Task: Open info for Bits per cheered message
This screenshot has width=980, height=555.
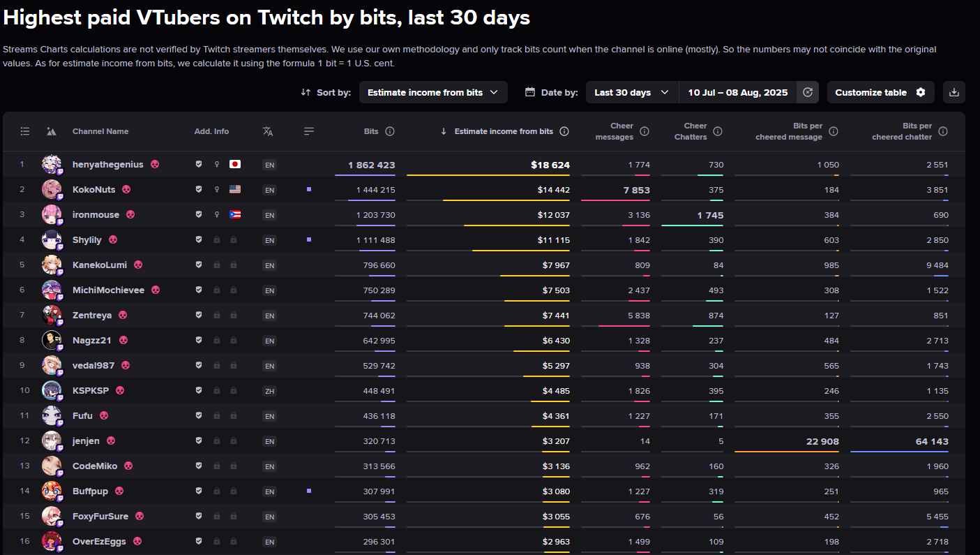Action: [x=834, y=131]
